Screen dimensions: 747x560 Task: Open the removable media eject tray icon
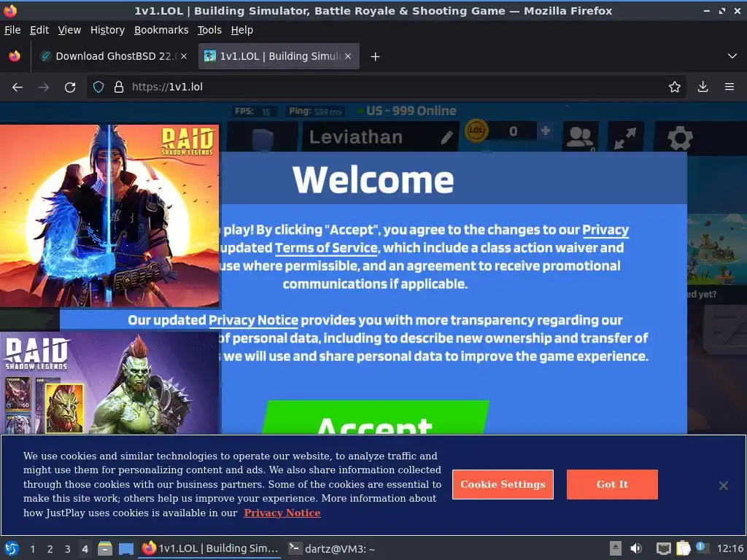click(x=616, y=548)
